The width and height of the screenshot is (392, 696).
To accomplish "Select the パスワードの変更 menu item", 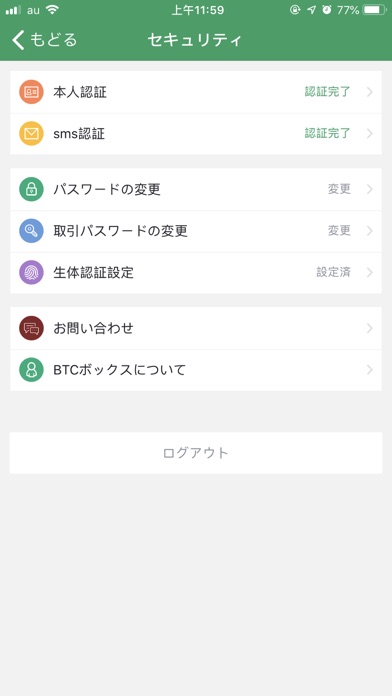I will pos(196,189).
